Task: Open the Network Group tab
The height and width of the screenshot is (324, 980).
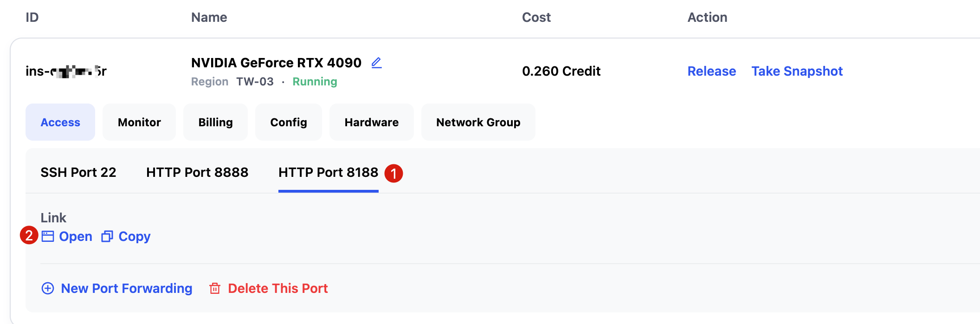Action: (x=478, y=122)
